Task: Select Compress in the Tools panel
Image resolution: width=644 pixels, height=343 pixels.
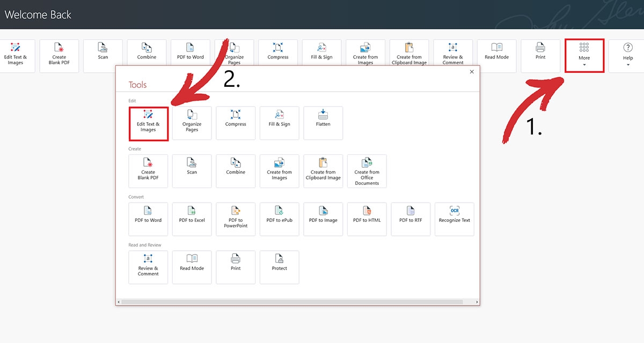Action: (236, 123)
